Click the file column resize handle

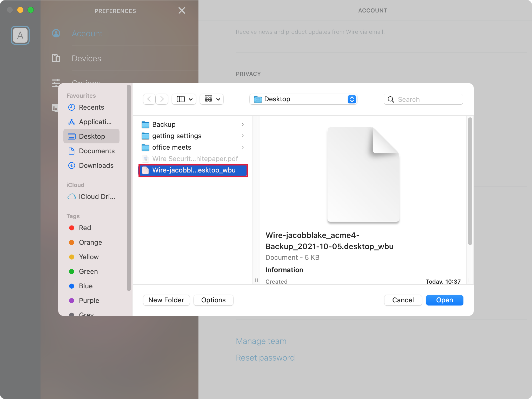[256, 280]
